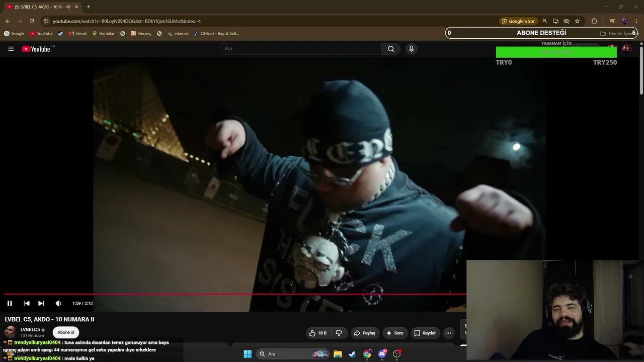Open the Haritalar maps bookmark
Viewport: 644px width, 362px height.
point(103,34)
